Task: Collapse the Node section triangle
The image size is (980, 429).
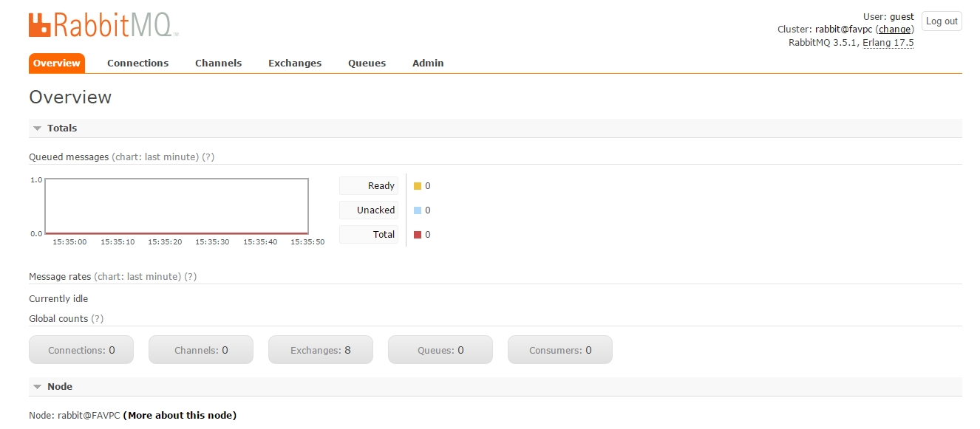Action: (x=37, y=387)
